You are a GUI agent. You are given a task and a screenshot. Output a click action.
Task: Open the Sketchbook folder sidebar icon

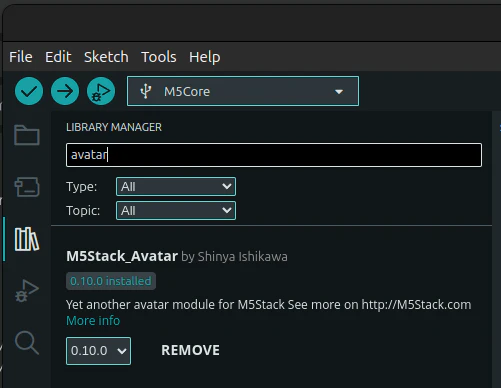pos(27,135)
